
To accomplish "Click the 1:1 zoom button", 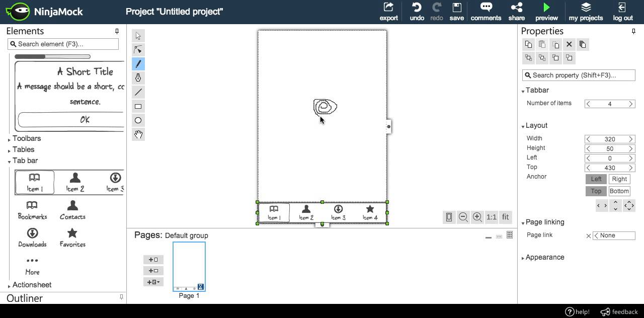I will coord(491,217).
